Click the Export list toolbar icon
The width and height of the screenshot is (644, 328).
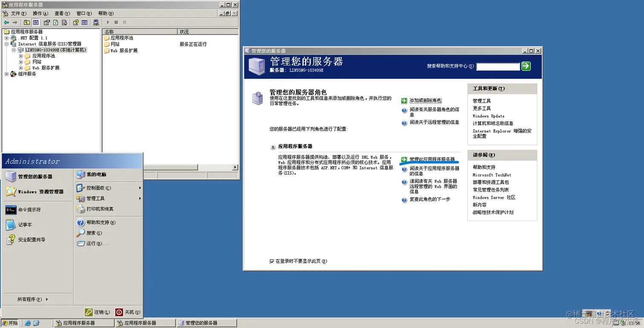[64, 23]
